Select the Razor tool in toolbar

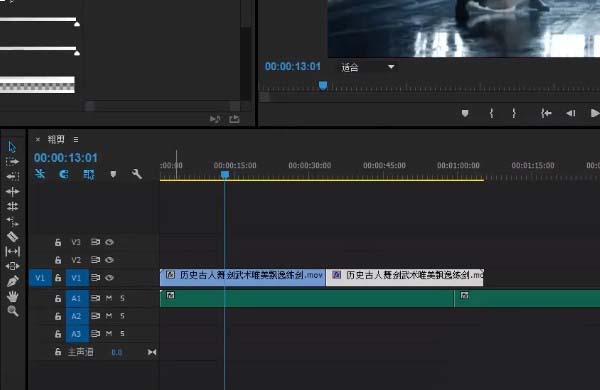pos(12,237)
